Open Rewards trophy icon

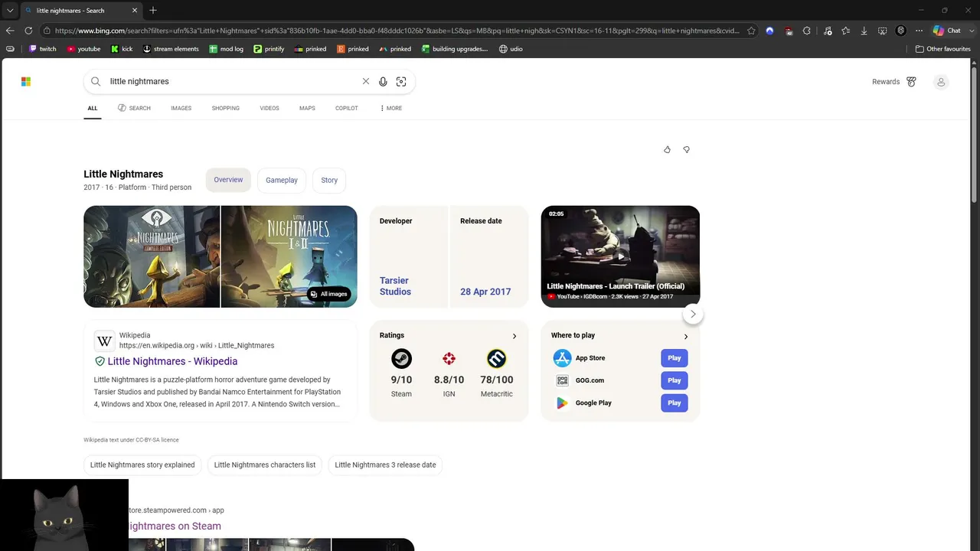click(x=911, y=82)
